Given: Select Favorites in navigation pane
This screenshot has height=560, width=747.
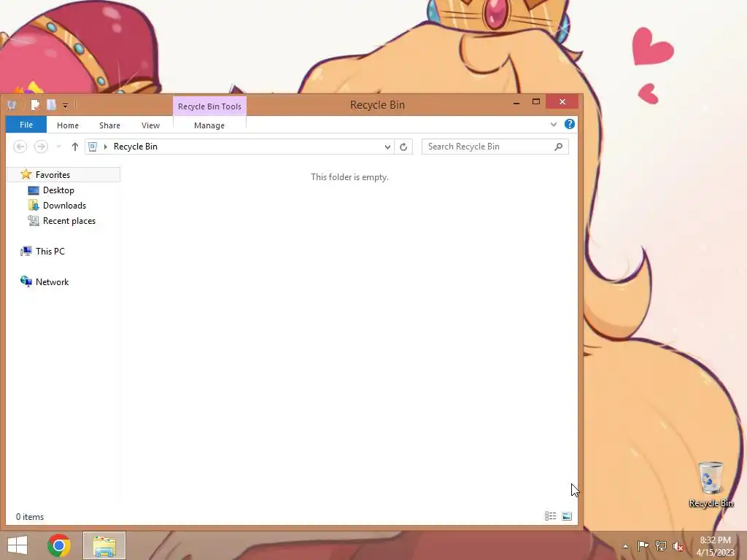Looking at the screenshot, I should (x=64, y=175).
